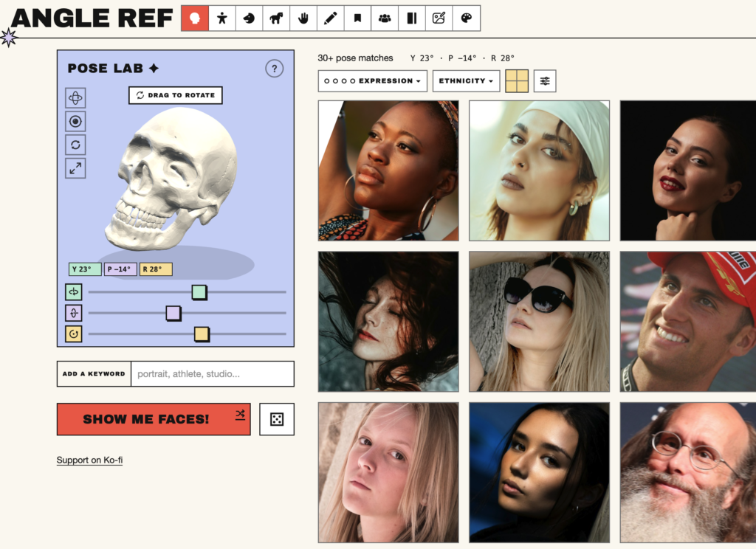Open photo of woman with hoop earrings
The height and width of the screenshot is (549, 756).
pyautogui.click(x=388, y=170)
